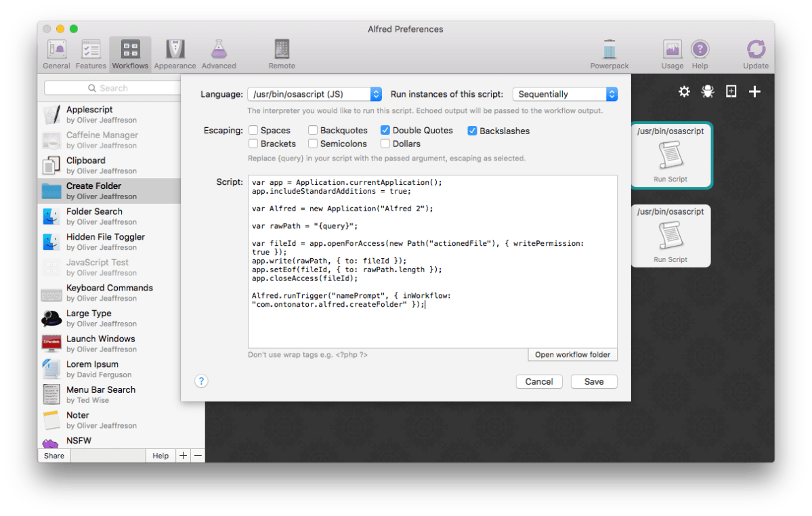
Task: Remove workflow with minus button
Action: pos(198,456)
